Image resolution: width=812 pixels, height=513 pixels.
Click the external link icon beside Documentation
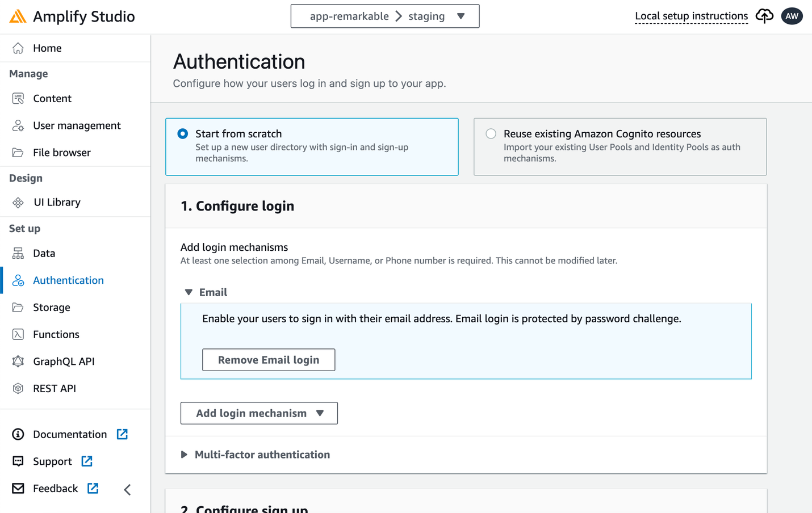pyautogui.click(x=122, y=434)
